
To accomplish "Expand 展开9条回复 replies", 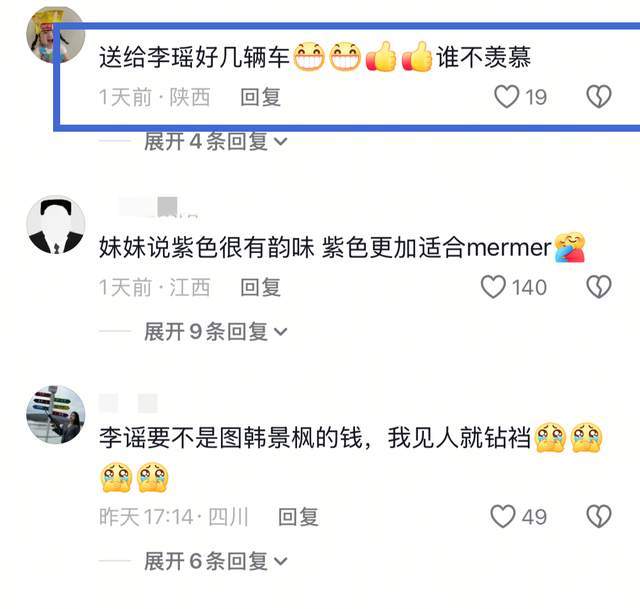I will [x=216, y=331].
